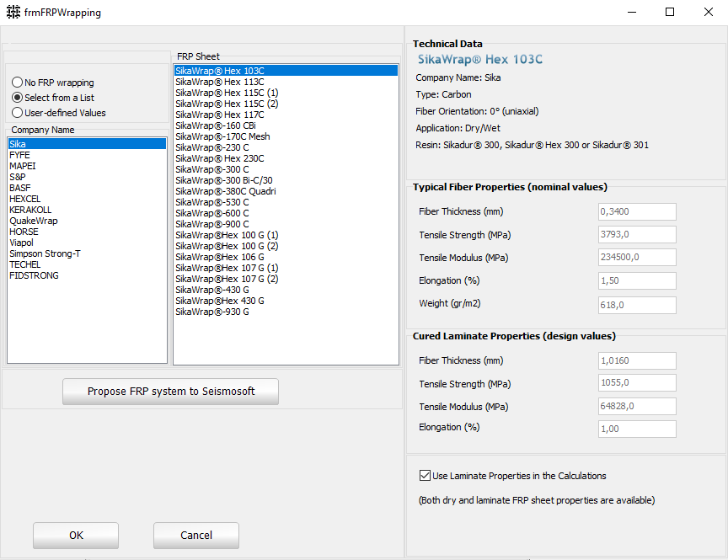
Task: Select SikaWrap Hex 106 G
Action: [286, 257]
